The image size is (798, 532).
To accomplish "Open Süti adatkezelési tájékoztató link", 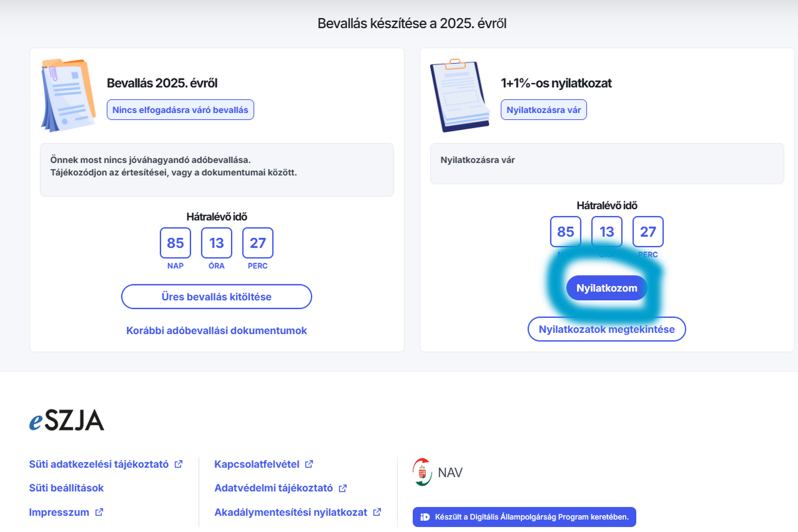I will coord(99,464).
